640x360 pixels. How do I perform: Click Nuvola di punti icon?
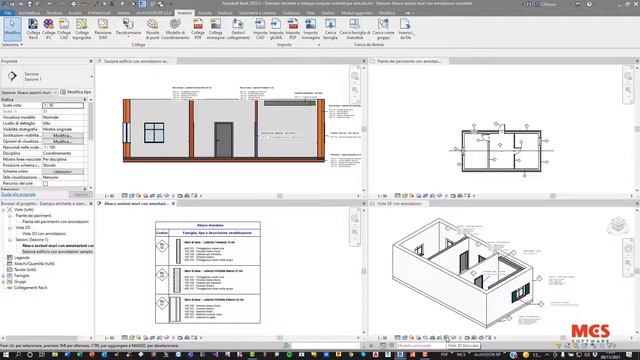[152, 29]
